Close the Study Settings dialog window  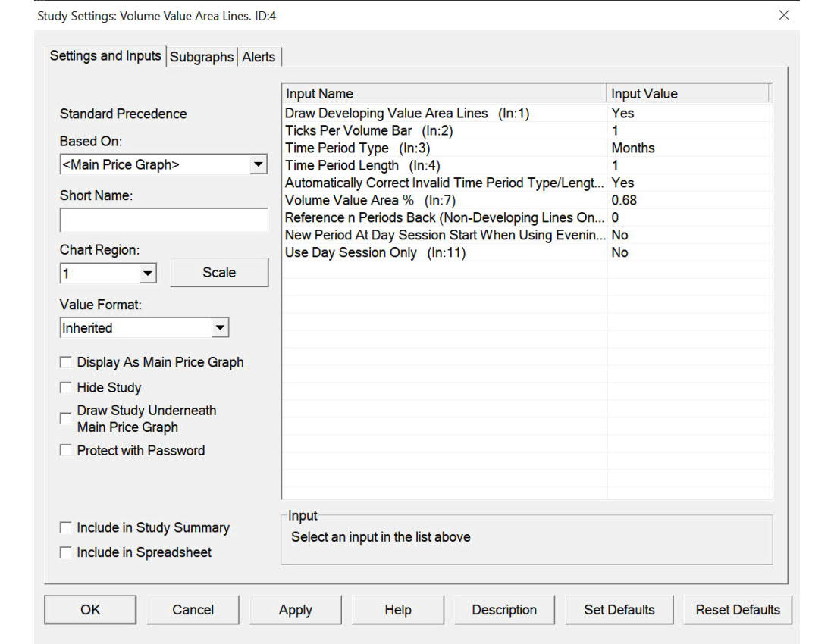click(x=784, y=15)
